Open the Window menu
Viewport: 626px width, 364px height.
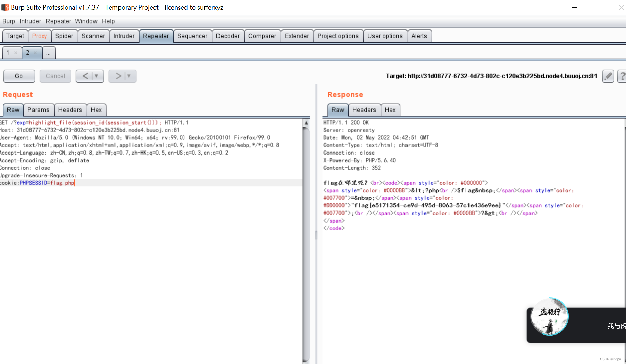click(86, 21)
